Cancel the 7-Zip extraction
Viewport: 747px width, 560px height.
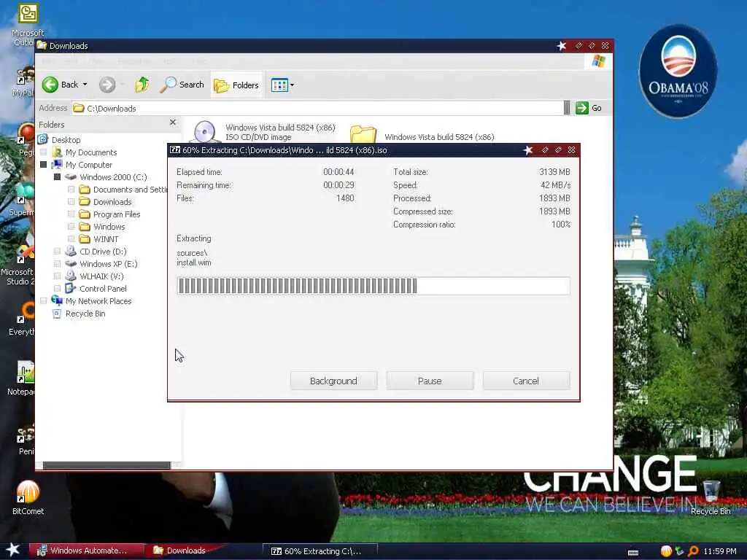coord(526,381)
